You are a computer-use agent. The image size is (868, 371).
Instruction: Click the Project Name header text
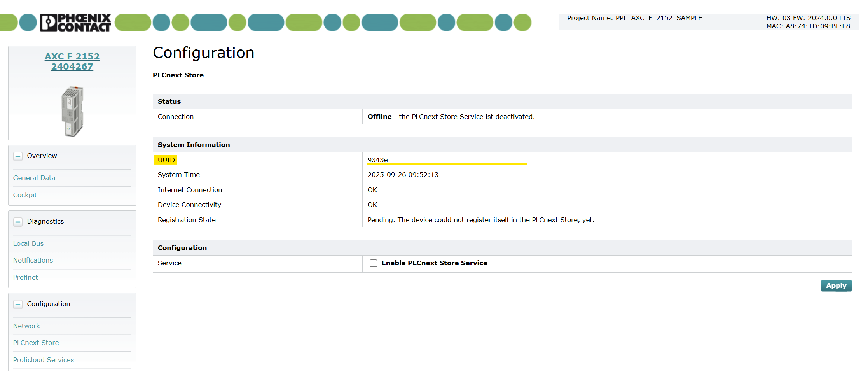pyautogui.click(x=634, y=18)
